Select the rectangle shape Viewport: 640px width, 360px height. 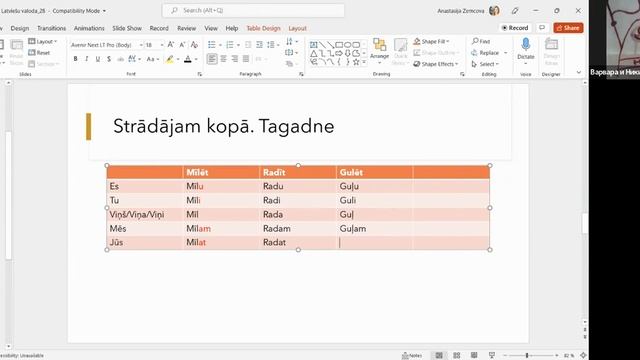coord(339,44)
